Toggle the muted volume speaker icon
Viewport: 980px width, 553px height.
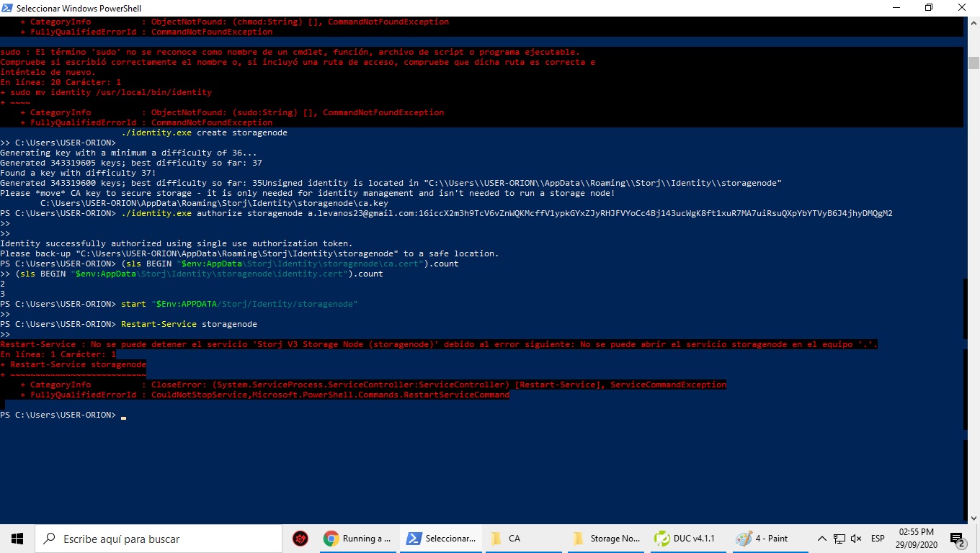[x=856, y=539]
